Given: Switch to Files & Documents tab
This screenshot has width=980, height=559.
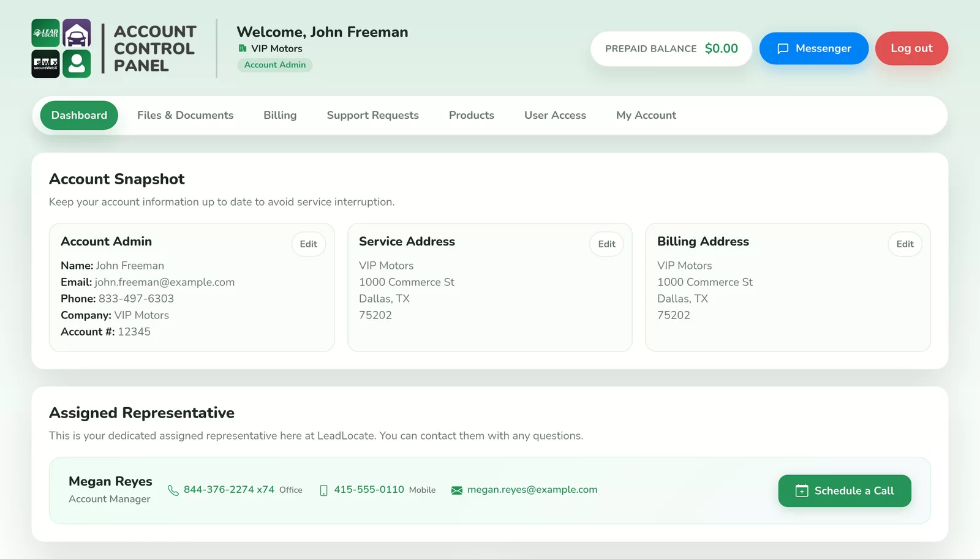Looking at the screenshot, I should click(x=185, y=115).
